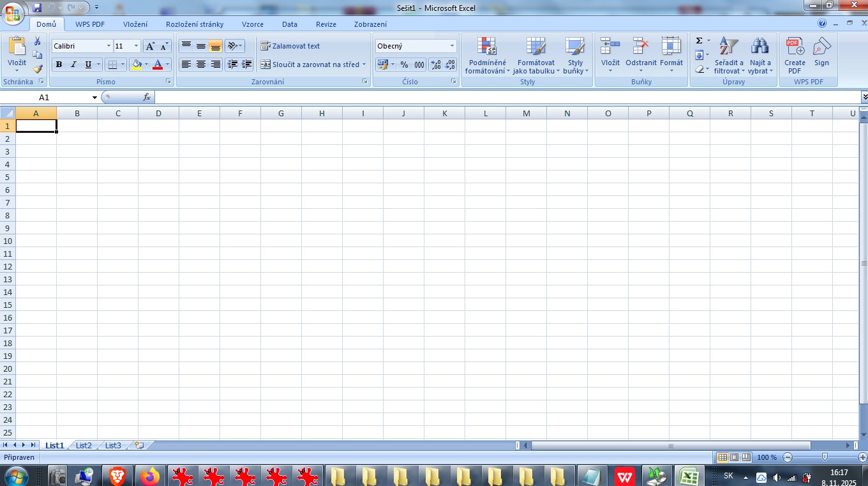
Task: Open the font size dropdown
Action: click(136, 46)
